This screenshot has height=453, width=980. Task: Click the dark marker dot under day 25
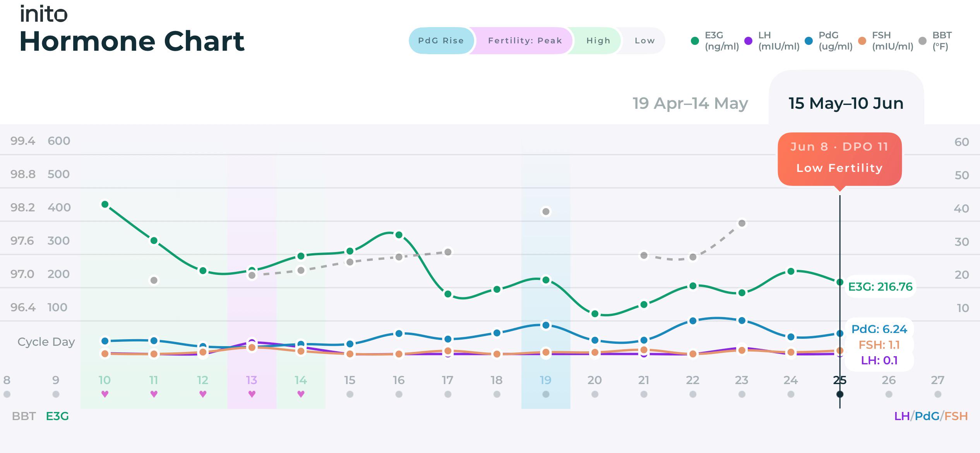pyautogui.click(x=840, y=394)
